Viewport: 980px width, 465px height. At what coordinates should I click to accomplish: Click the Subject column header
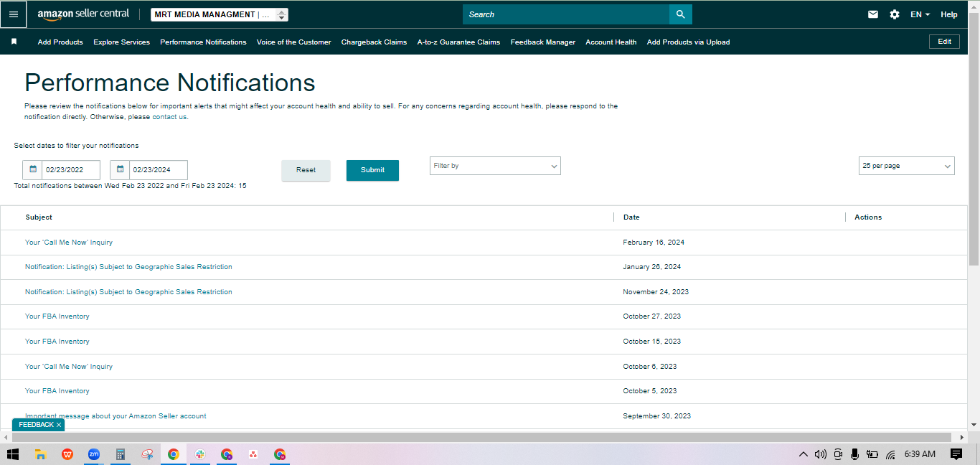click(x=39, y=217)
